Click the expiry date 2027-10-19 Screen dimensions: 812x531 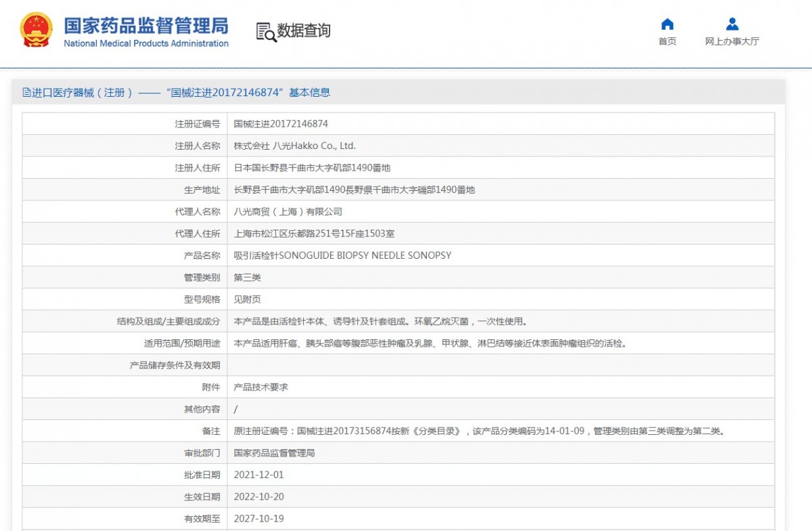(x=258, y=519)
